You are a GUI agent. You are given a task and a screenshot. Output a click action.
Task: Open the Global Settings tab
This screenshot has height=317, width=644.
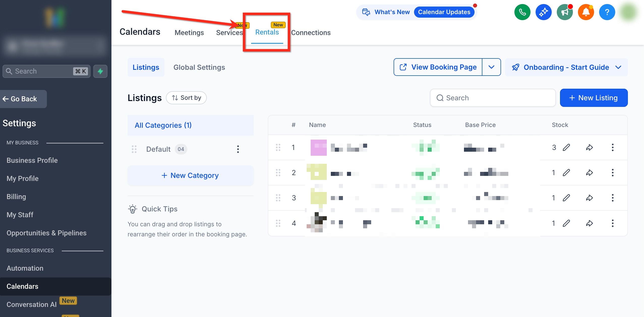199,67
